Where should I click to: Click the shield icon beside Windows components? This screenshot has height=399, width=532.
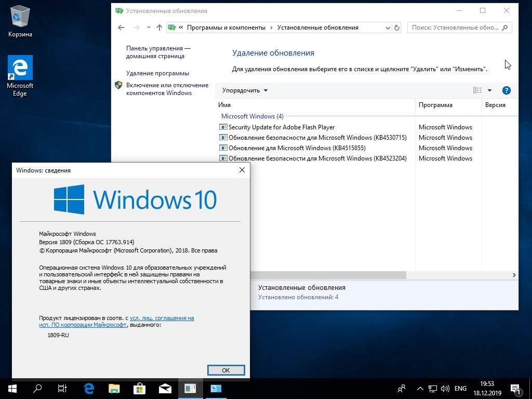[x=118, y=85]
